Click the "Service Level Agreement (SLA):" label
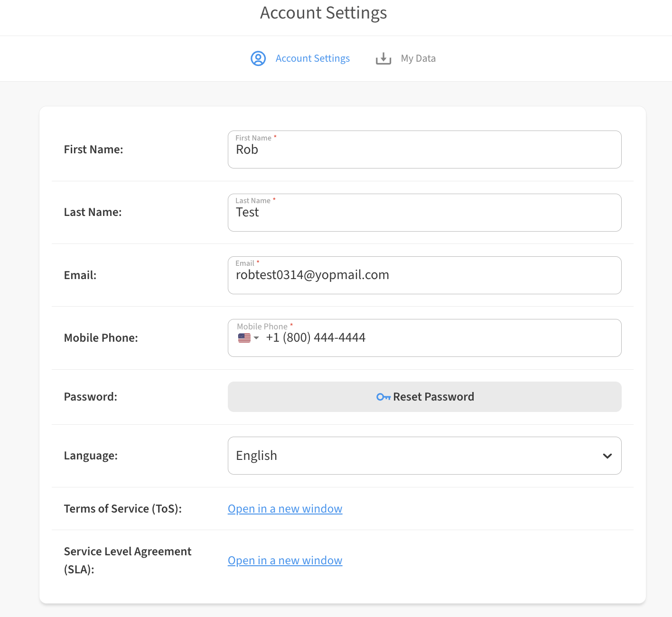672x617 pixels. (127, 560)
